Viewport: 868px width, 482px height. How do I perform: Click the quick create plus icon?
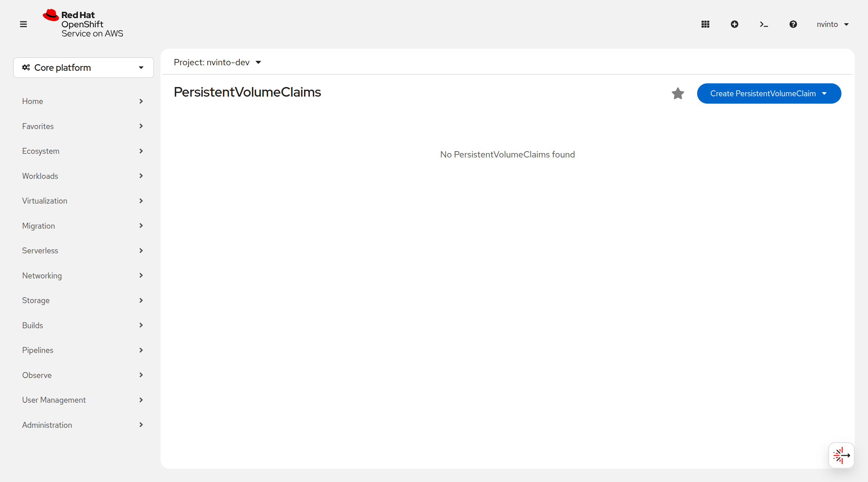tap(734, 24)
